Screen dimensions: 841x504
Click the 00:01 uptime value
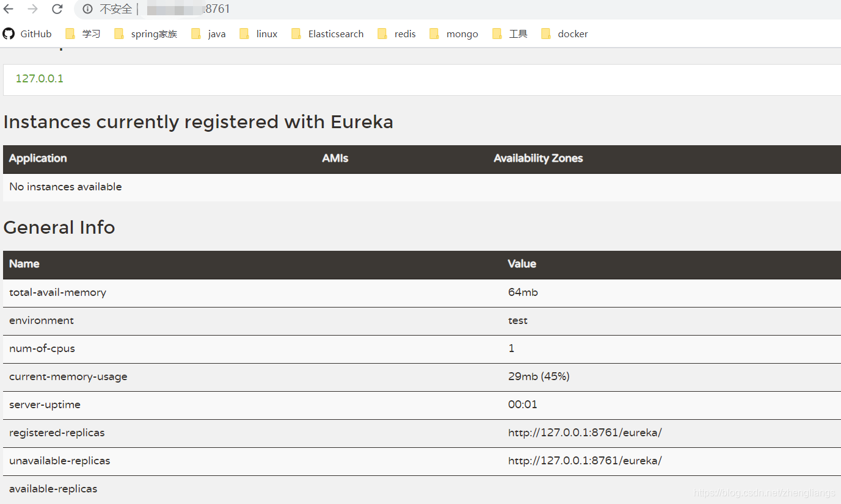[x=523, y=405]
